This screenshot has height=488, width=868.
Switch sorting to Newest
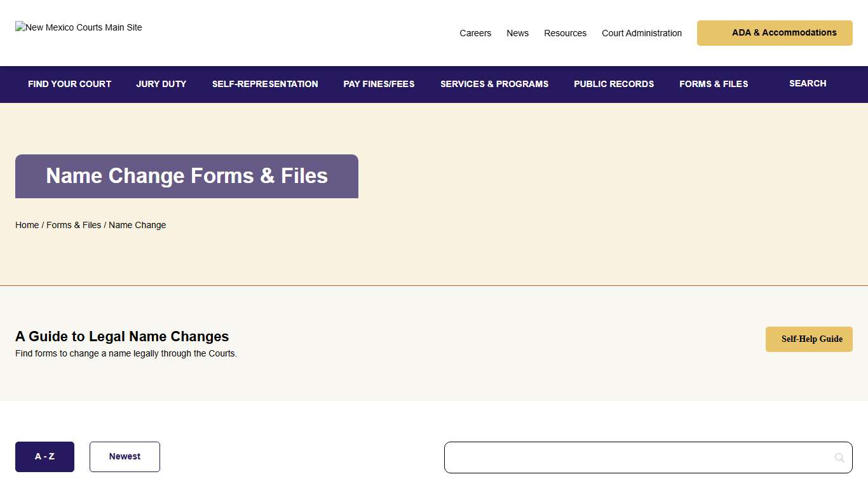[x=125, y=457]
